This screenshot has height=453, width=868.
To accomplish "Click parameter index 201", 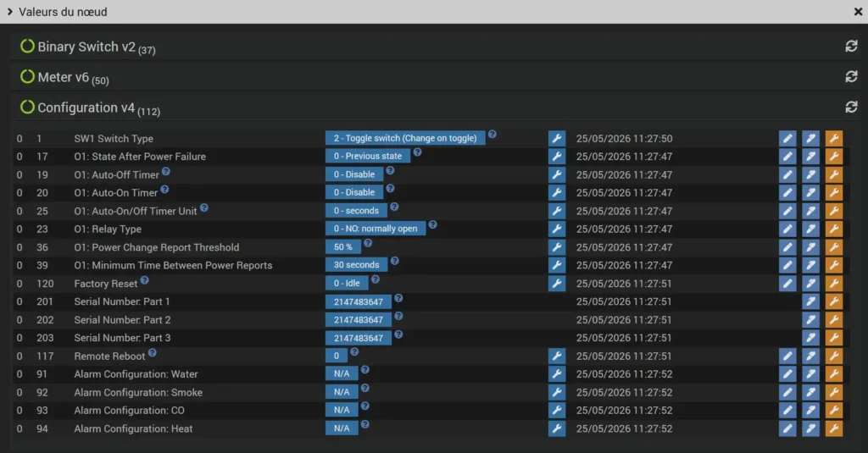I will coord(44,301).
